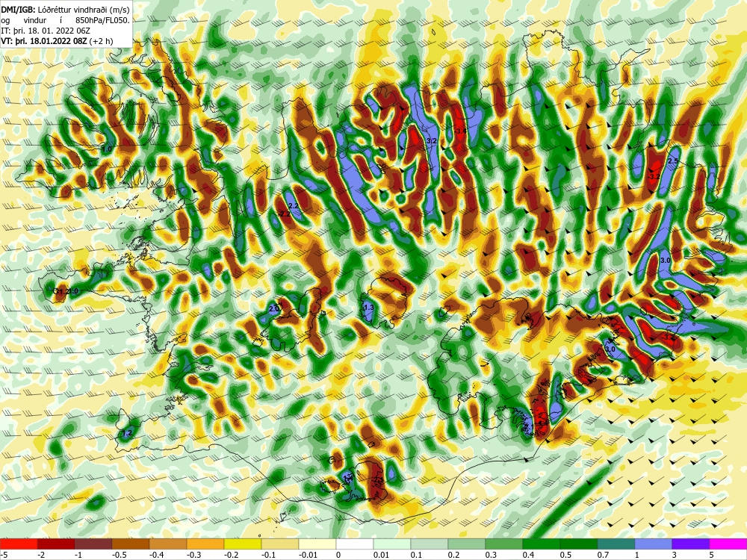This screenshot has height=560, width=747.
Task: Click the '1.3' value label on the map
Action: 368,308
